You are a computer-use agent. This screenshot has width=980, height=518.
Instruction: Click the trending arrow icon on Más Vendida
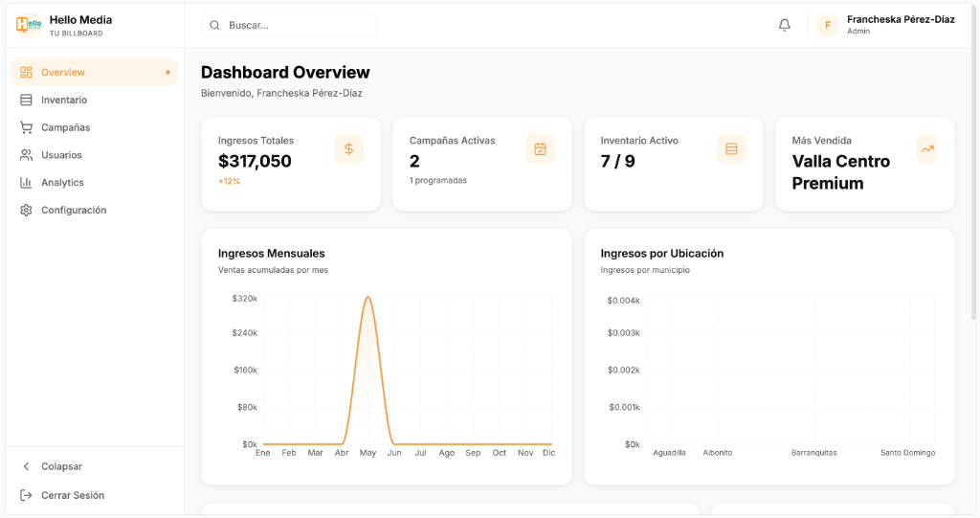pyautogui.click(x=926, y=149)
